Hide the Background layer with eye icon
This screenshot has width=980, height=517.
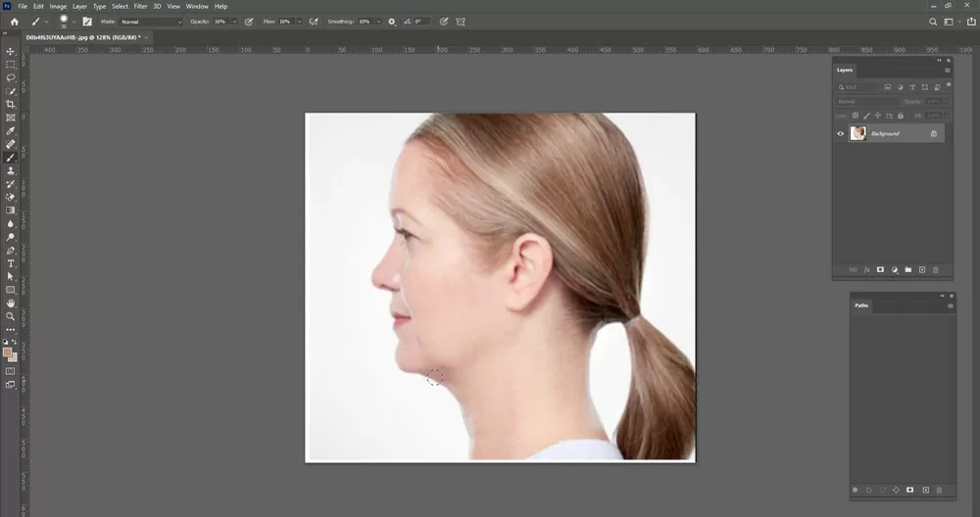[841, 133]
